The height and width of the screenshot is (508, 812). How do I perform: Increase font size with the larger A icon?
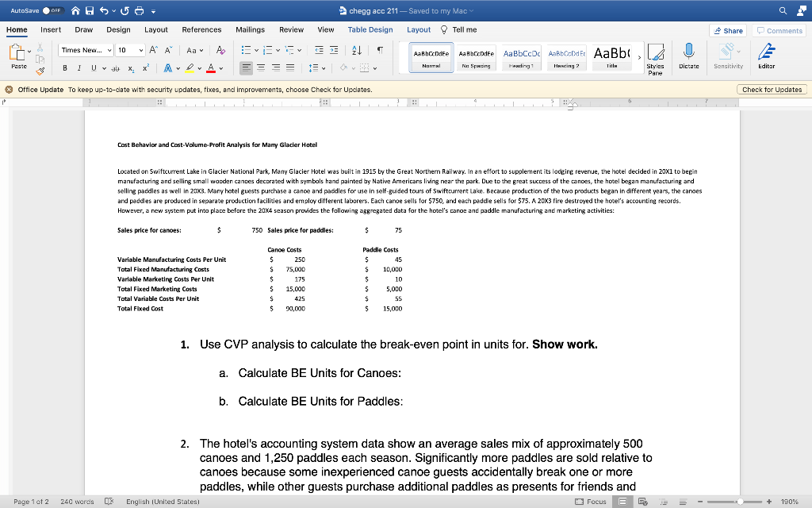[153, 50]
